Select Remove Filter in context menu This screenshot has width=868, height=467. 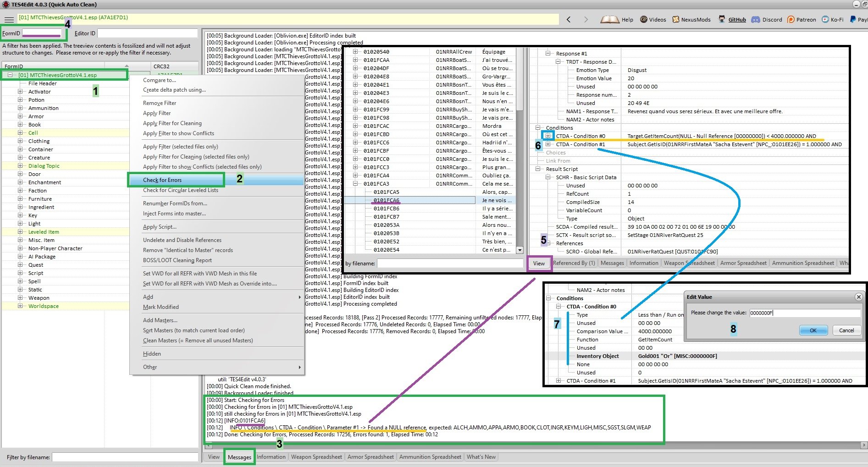point(160,103)
